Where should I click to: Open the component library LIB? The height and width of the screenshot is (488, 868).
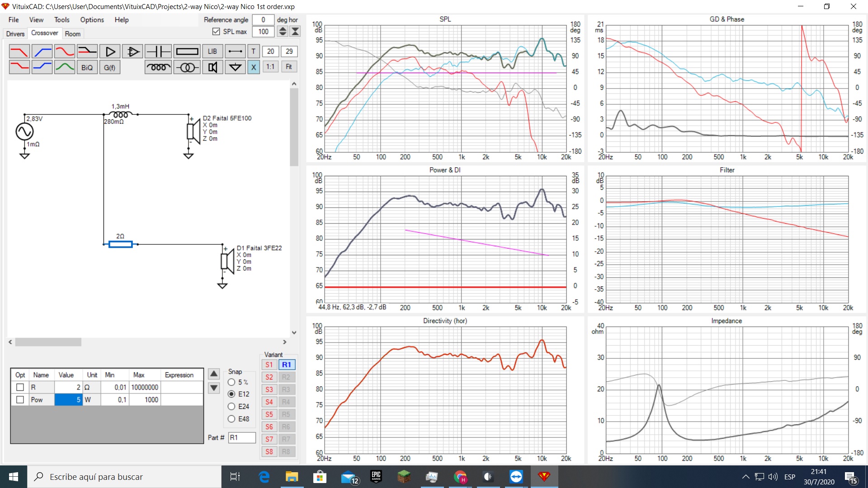pyautogui.click(x=212, y=52)
